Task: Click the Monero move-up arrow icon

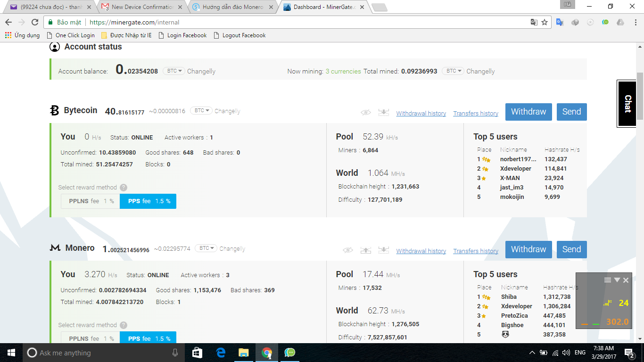Action: tap(366, 250)
